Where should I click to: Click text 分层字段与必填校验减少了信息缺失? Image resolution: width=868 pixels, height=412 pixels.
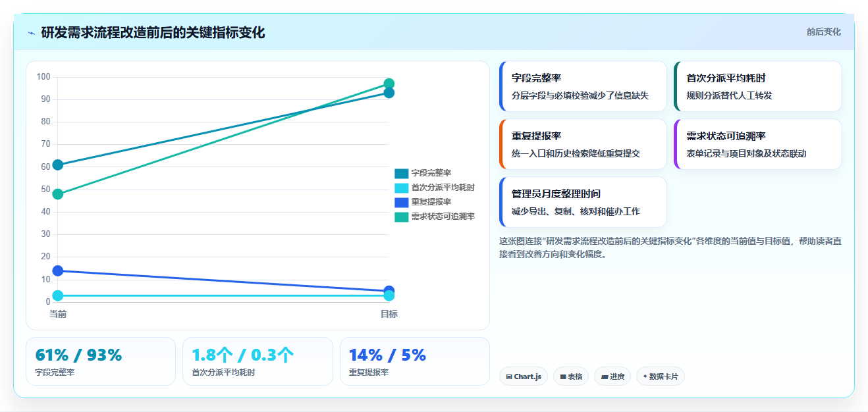[580, 95]
